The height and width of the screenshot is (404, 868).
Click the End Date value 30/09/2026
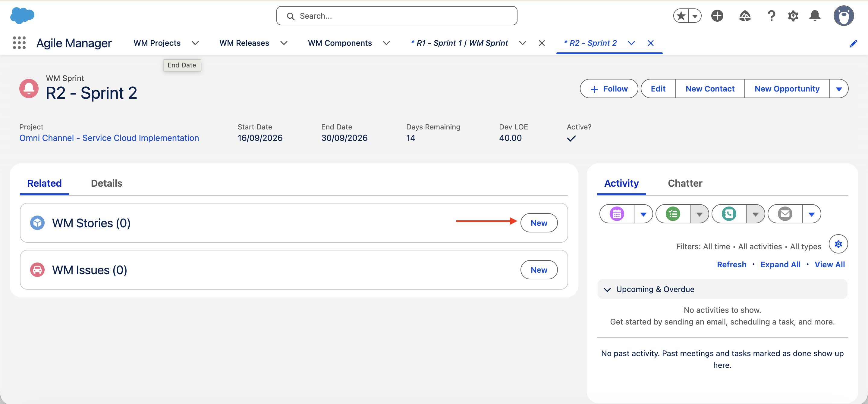[344, 138]
